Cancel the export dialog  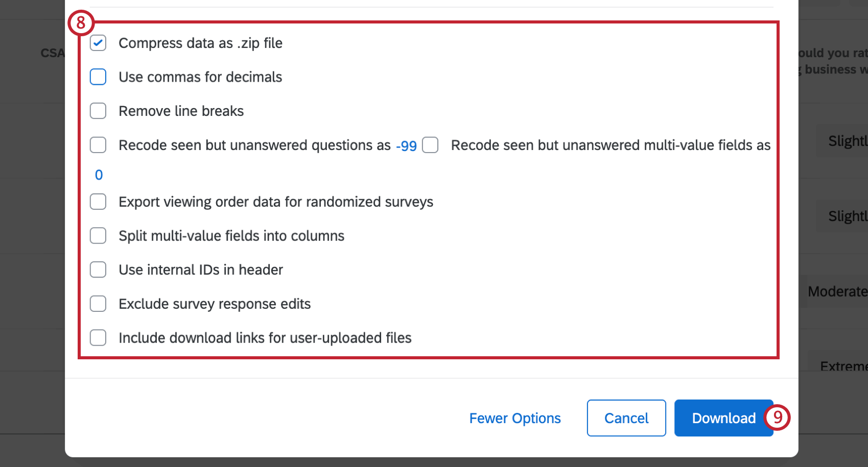pyautogui.click(x=626, y=418)
